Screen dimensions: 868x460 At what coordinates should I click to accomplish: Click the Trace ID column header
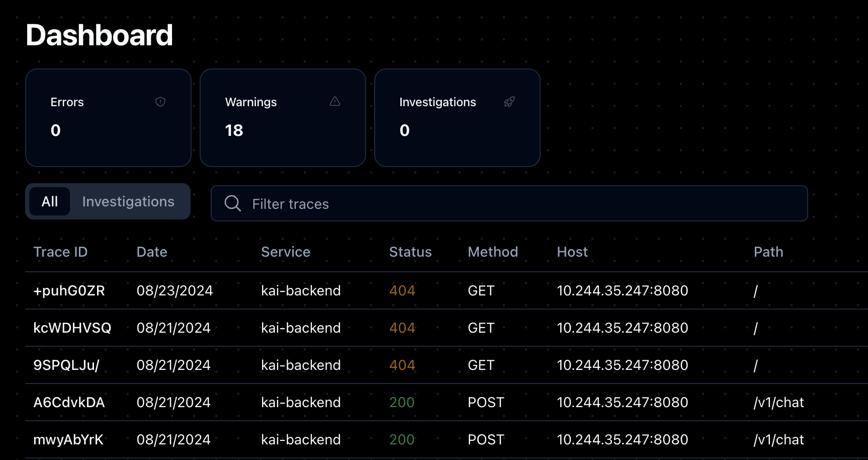(60, 252)
